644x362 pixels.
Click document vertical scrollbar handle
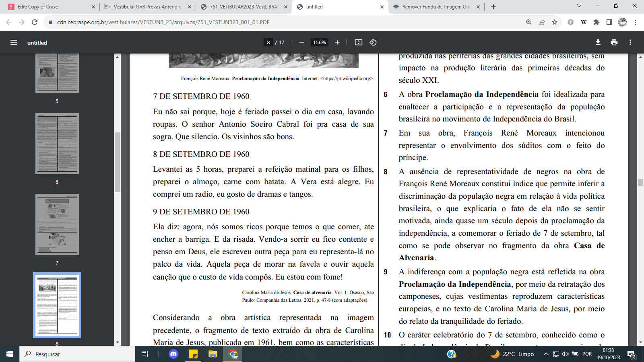(640, 182)
